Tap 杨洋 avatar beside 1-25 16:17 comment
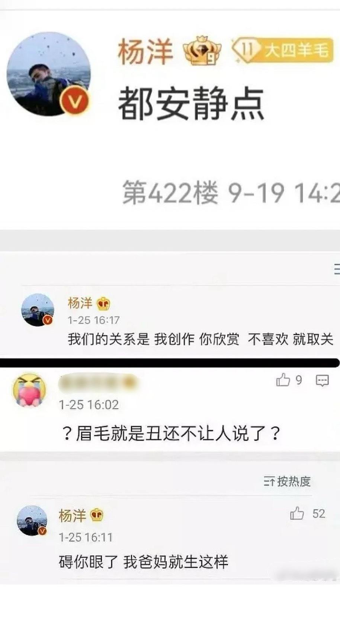The width and height of the screenshot is (340, 644). tap(38, 310)
